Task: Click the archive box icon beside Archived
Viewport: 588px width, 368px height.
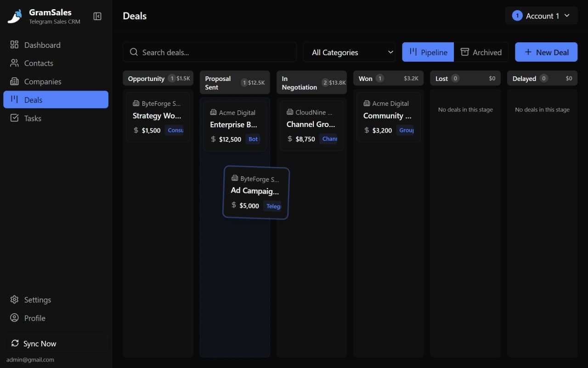Action: pos(464,52)
